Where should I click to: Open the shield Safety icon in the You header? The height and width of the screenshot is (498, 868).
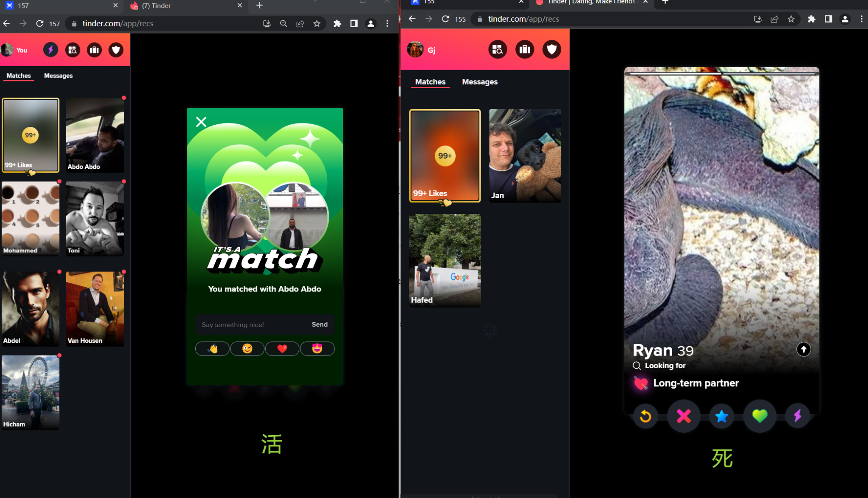click(x=116, y=50)
